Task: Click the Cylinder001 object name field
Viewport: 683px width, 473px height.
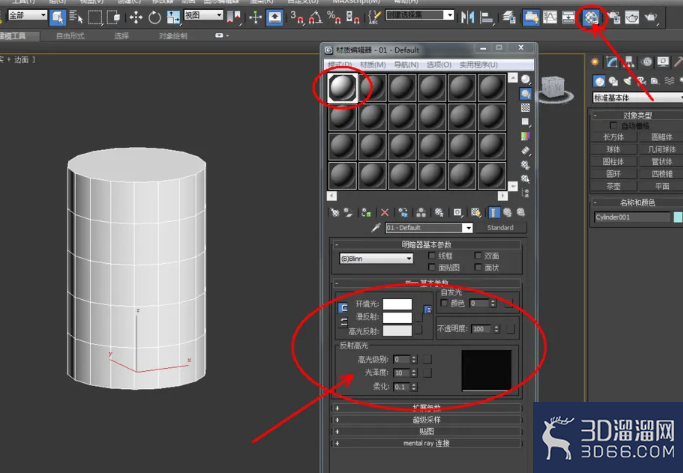Action: [x=632, y=217]
